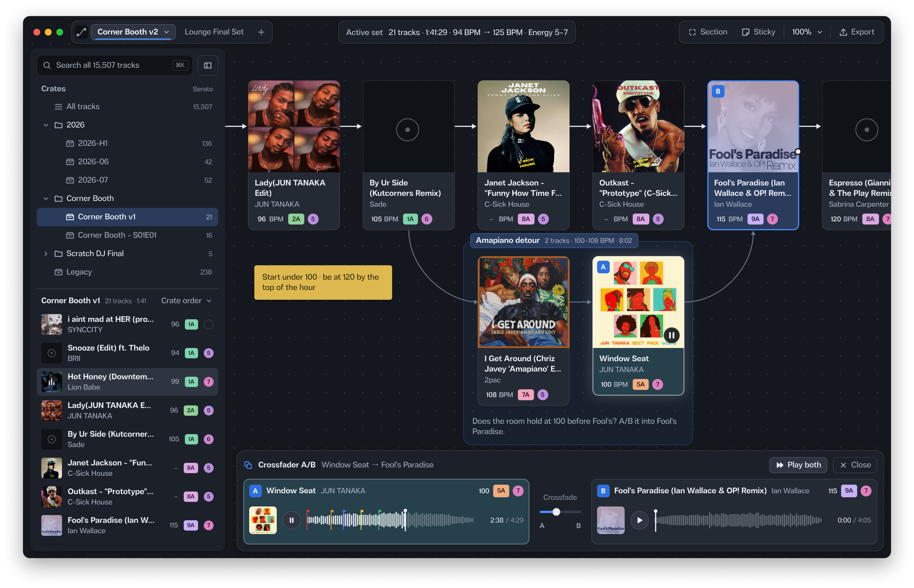Open the Crate order sort dropdown
Image resolution: width=914 pixels, height=588 pixels.
(x=186, y=301)
